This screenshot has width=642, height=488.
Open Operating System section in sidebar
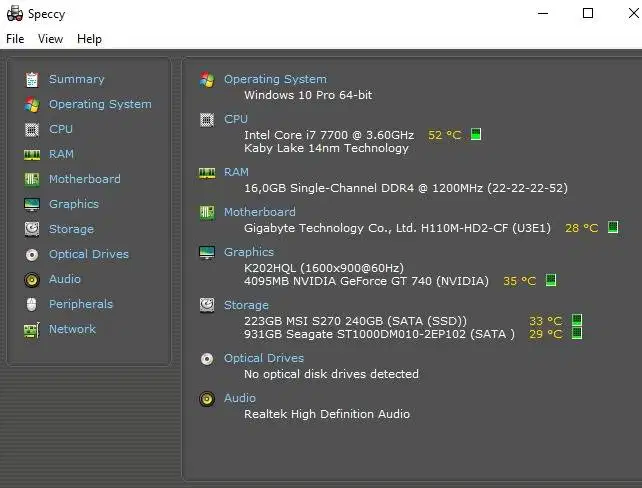click(x=100, y=104)
